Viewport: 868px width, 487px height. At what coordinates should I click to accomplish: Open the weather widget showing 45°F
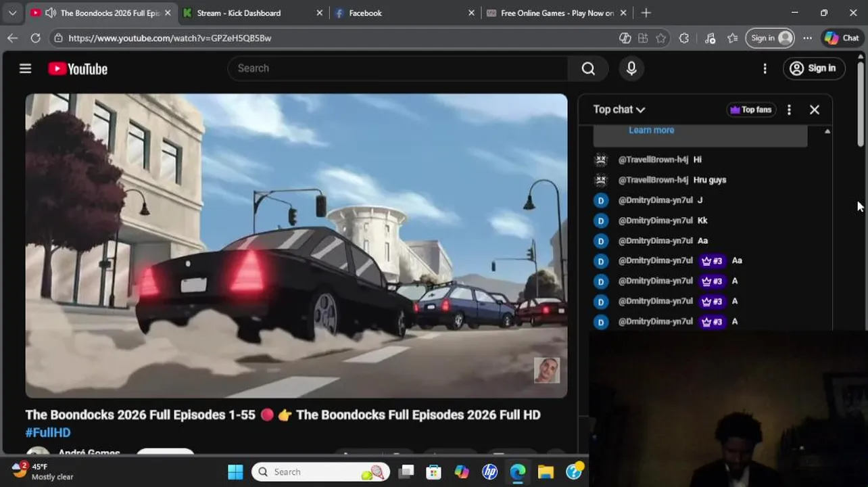pyautogui.click(x=43, y=471)
